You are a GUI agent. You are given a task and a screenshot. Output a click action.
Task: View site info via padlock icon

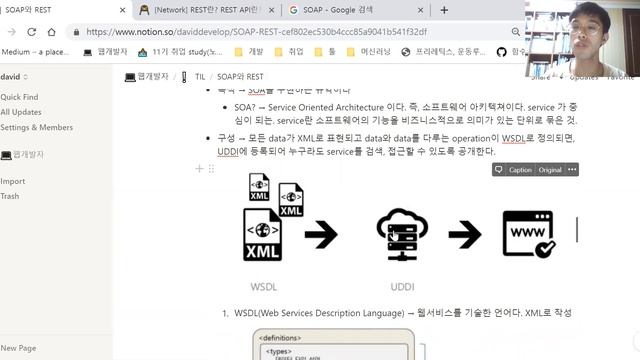[x=76, y=32]
